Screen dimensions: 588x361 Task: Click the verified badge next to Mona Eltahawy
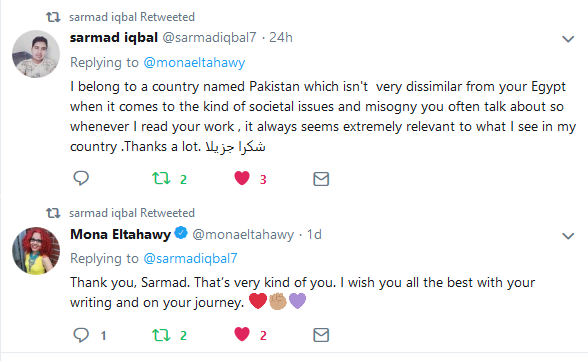(181, 233)
